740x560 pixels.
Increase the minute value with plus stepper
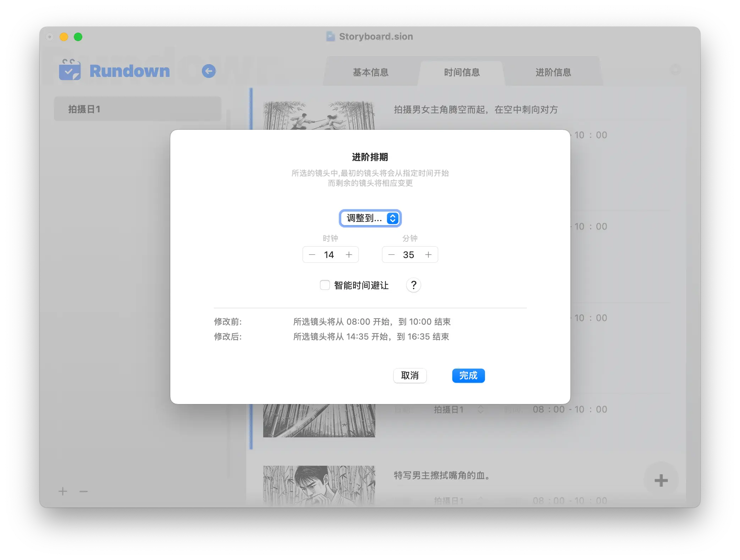(429, 254)
